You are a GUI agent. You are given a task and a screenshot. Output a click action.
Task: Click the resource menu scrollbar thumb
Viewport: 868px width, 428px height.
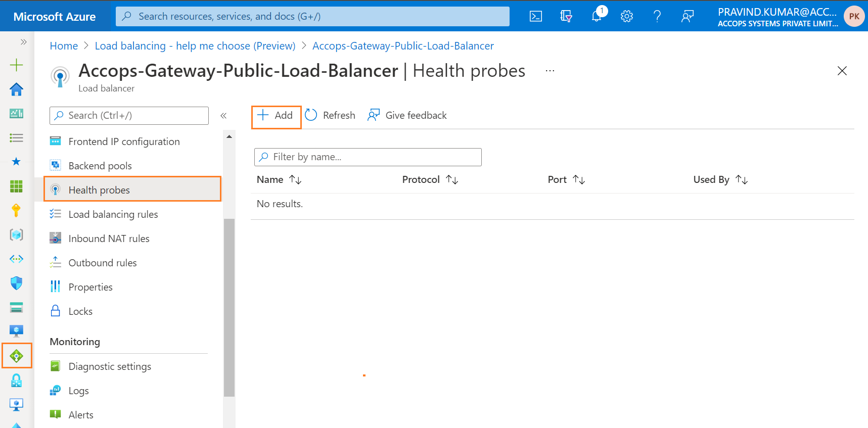tap(229, 307)
